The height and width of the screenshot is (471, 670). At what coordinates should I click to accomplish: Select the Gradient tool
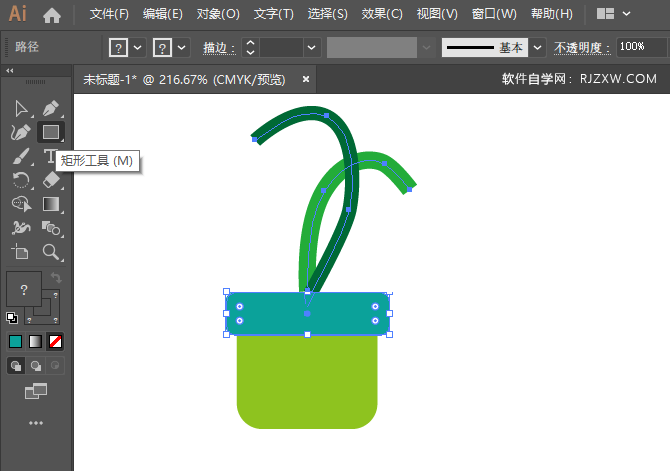point(51,204)
